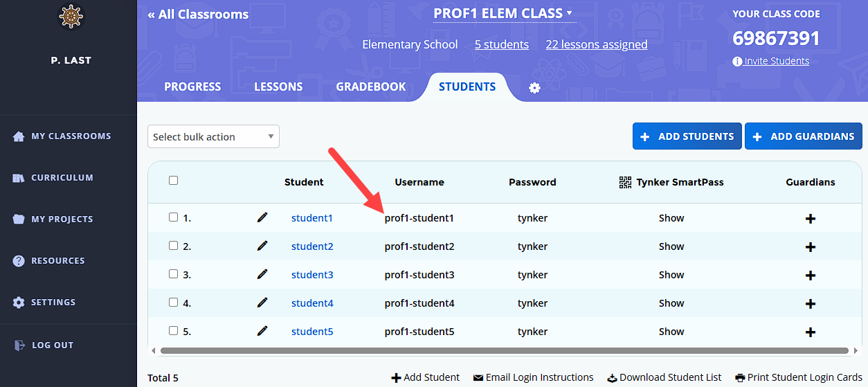
Task: Click Download Student List
Action: point(664,377)
